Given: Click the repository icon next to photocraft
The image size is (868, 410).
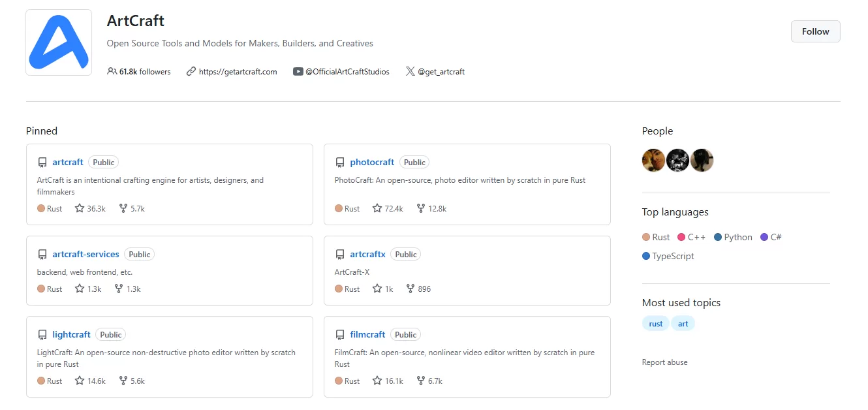Looking at the screenshot, I should tap(340, 163).
